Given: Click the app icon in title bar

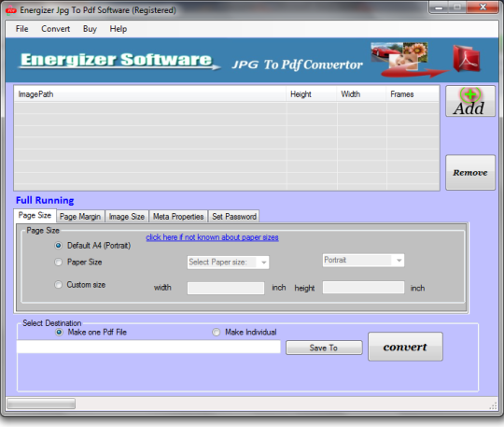Looking at the screenshot, I should coord(10,10).
